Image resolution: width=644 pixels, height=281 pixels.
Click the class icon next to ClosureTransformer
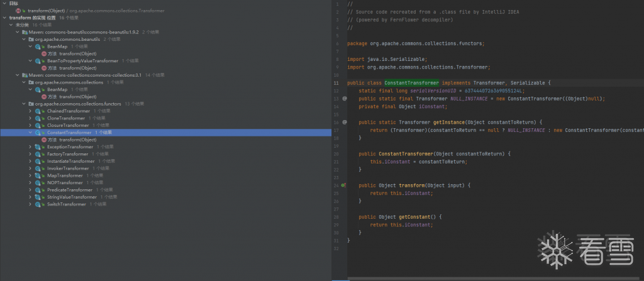(x=38, y=125)
